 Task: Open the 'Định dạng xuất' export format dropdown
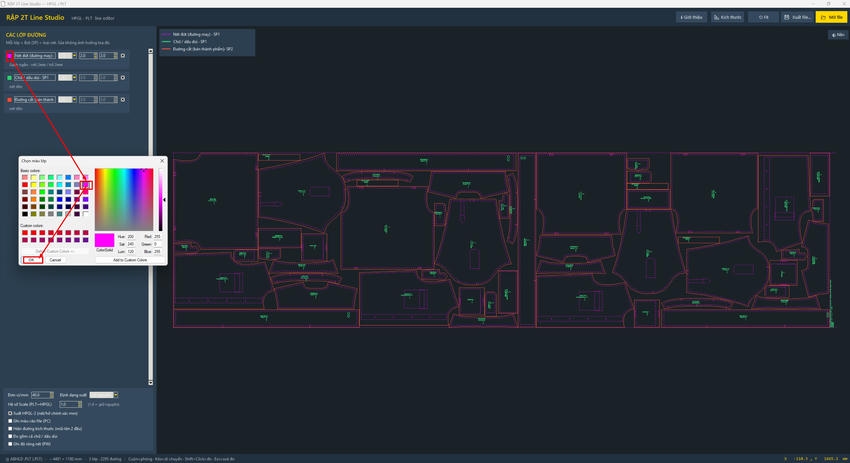coord(104,395)
